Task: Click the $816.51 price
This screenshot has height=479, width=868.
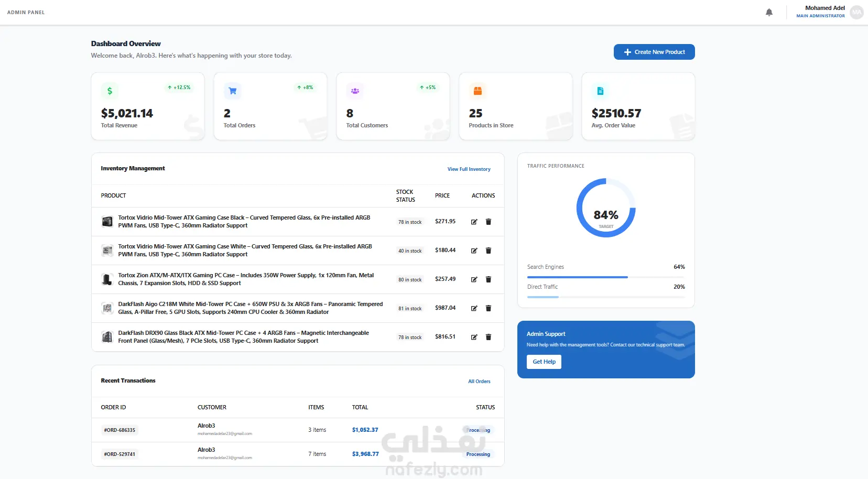Action: 445,336
